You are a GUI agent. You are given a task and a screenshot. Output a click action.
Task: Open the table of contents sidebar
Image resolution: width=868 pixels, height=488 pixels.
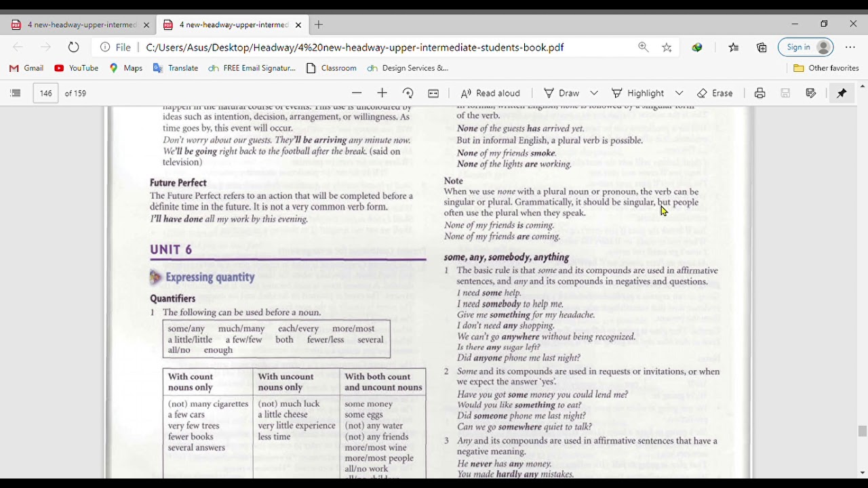(x=16, y=94)
